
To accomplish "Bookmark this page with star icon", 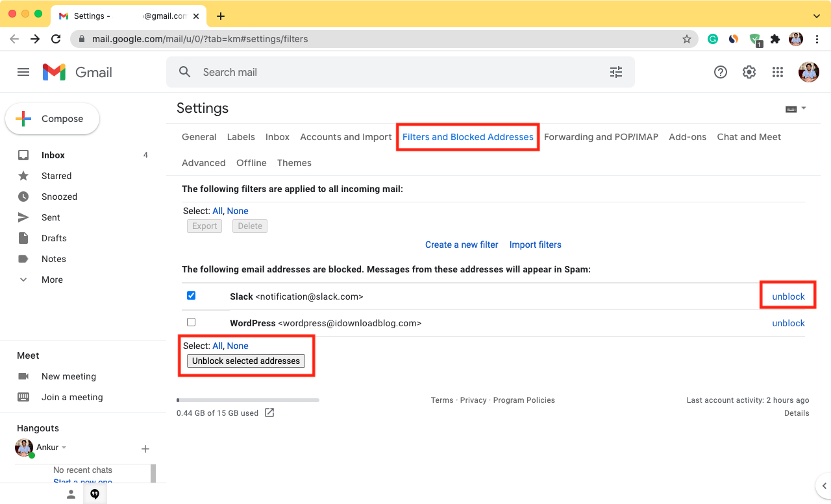I will tap(687, 39).
